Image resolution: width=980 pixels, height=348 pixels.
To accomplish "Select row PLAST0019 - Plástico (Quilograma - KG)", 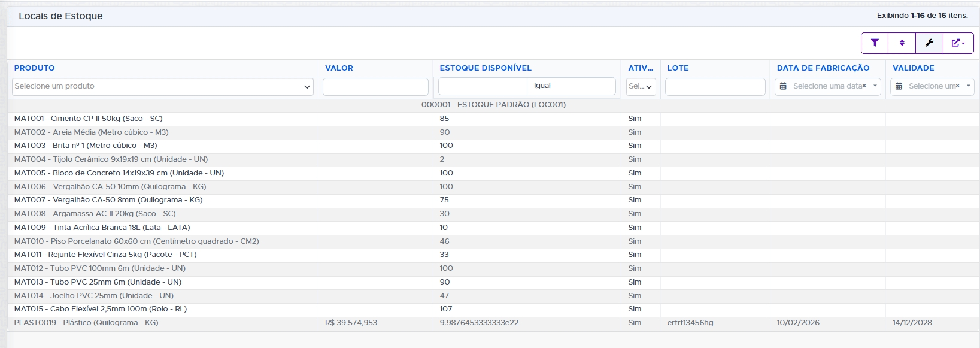I will 493,323.
